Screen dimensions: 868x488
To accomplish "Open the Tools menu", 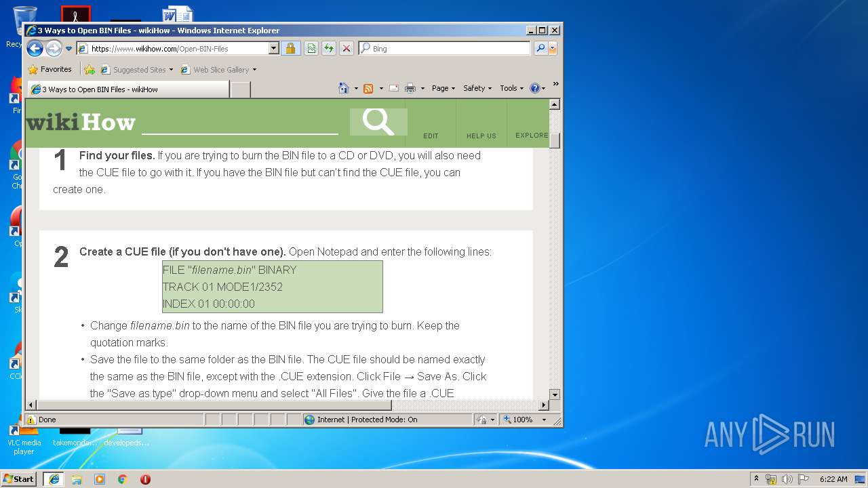I will (511, 88).
